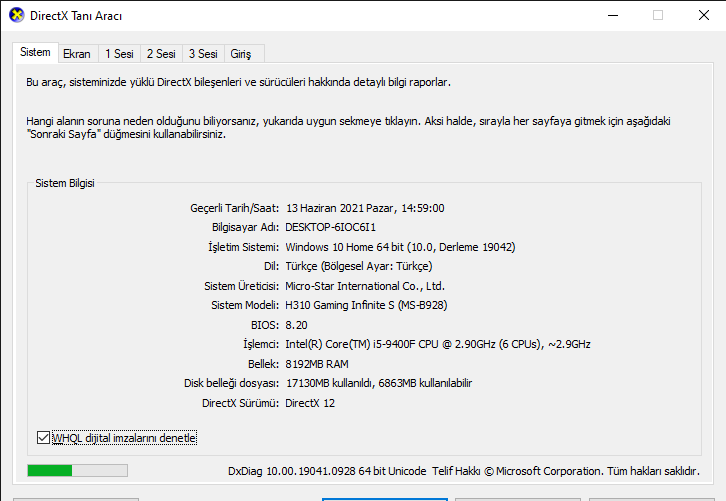Image resolution: width=726 pixels, height=501 pixels.
Task: Switch to the Sistem tab
Action: pos(35,52)
